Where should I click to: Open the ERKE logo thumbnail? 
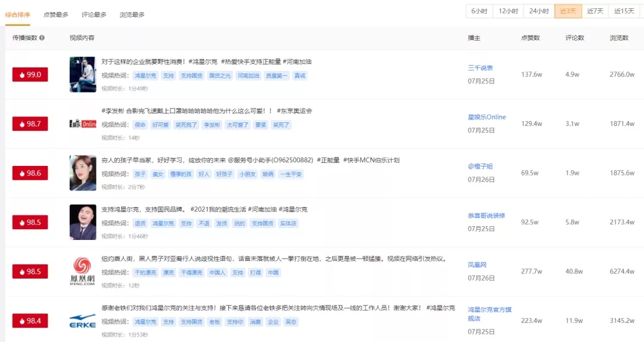click(82, 321)
